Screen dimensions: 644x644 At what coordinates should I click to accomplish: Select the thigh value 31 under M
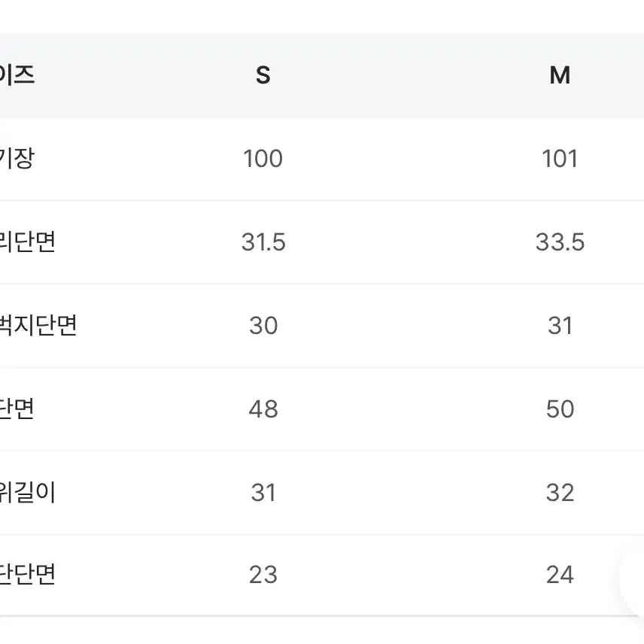click(x=560, y=326)
